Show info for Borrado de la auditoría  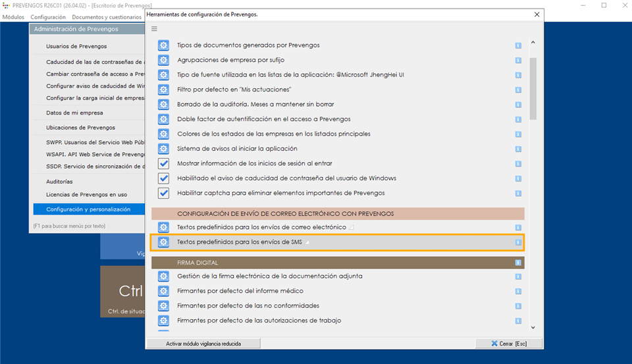pos(518,105)
